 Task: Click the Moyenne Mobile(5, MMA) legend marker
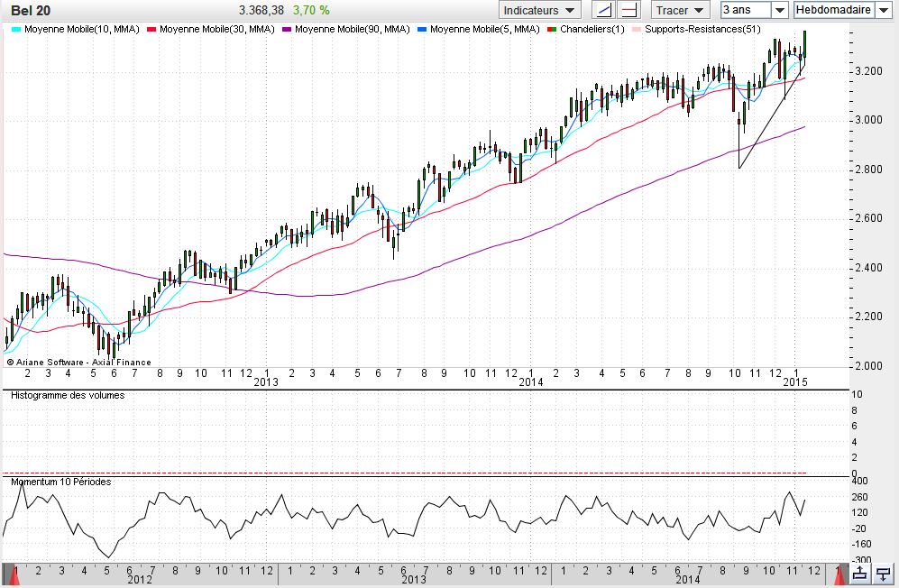coord(423,30)
